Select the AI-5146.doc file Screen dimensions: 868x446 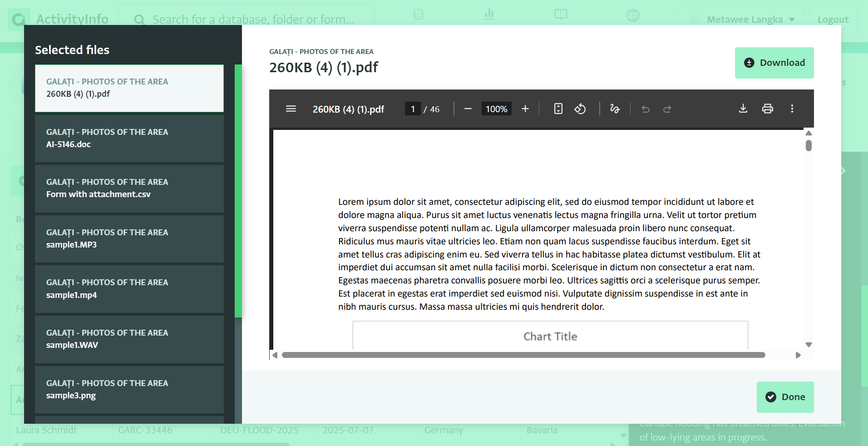point(129,139)
